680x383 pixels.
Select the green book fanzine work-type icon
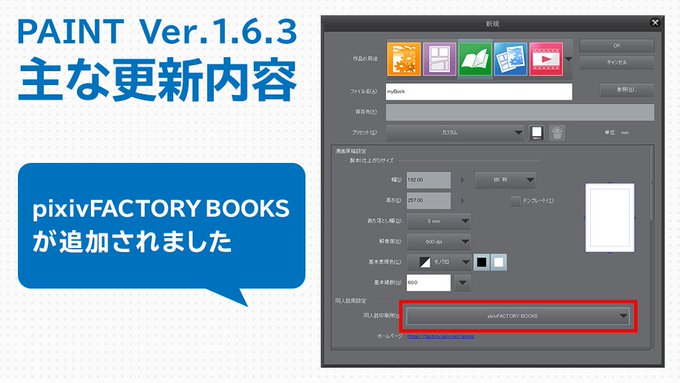(x=475, y=59)
